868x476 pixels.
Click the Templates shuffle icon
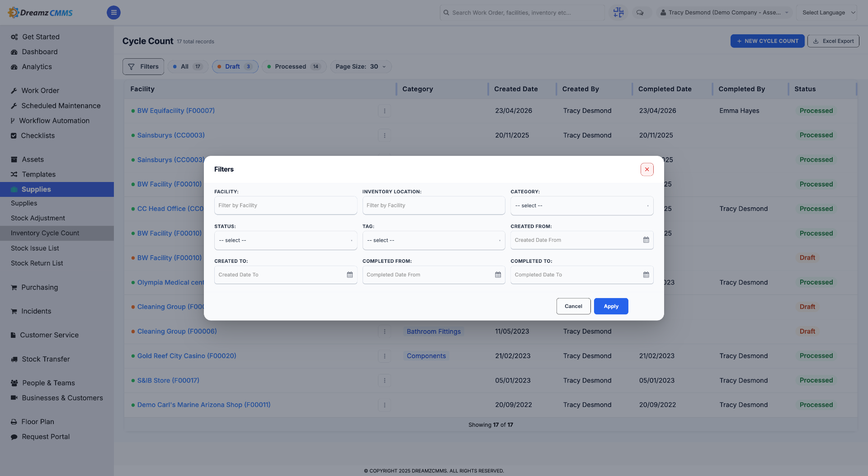14,174
